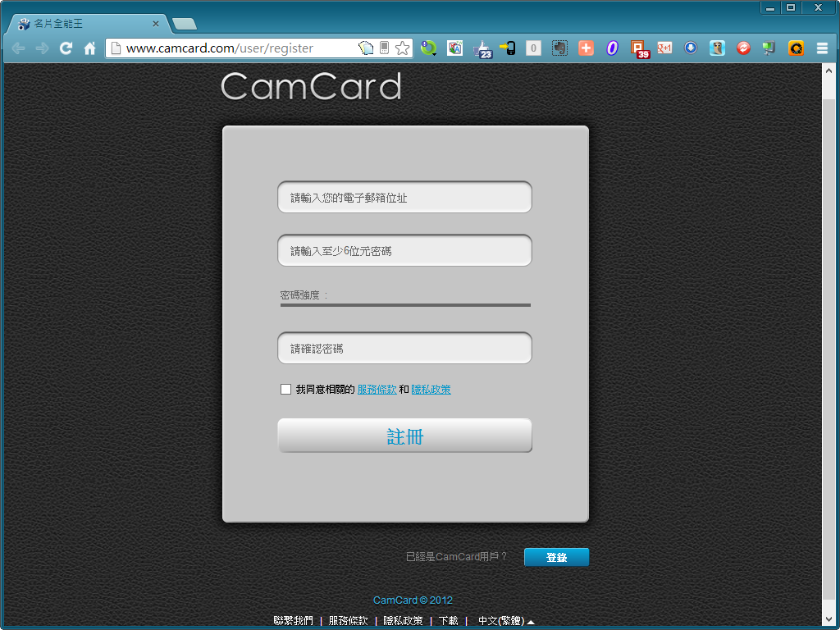This screenshot has height=630, width=840.
Task: Click the blue 登錄 login button
Action: point(556,557)
